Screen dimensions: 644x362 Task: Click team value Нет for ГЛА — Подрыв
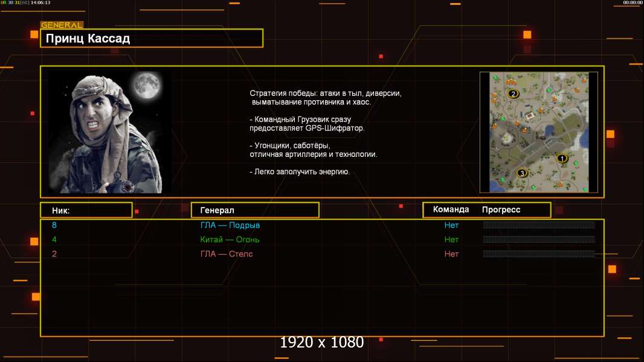click(x=451, y=225)
